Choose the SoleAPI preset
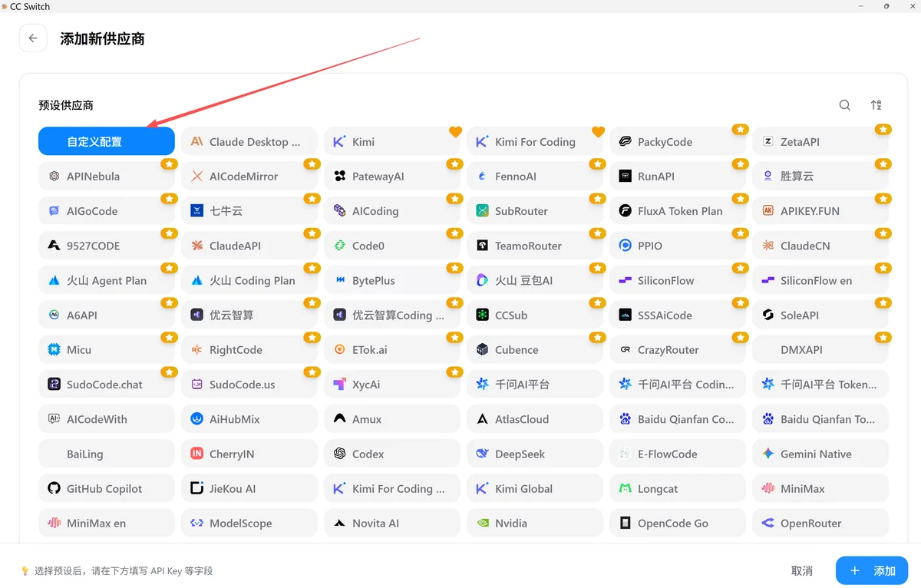This screenshot has height=588, width=921. point(820,315)
